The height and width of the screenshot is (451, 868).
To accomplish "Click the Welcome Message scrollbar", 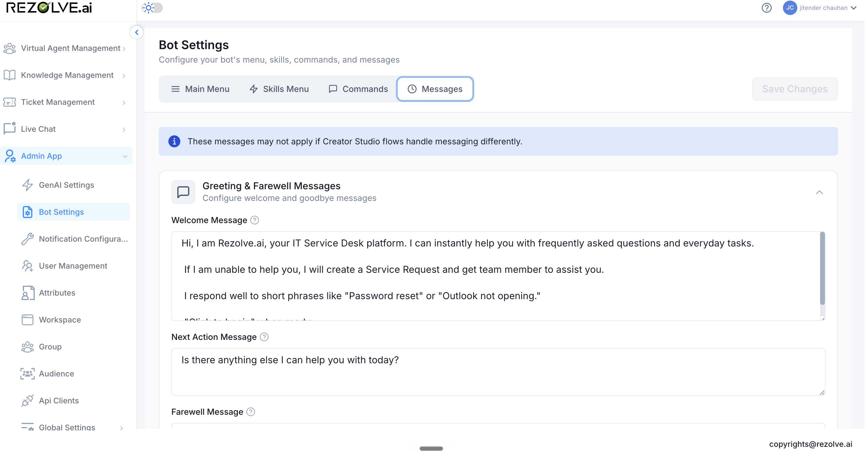I will click(822, 268).
